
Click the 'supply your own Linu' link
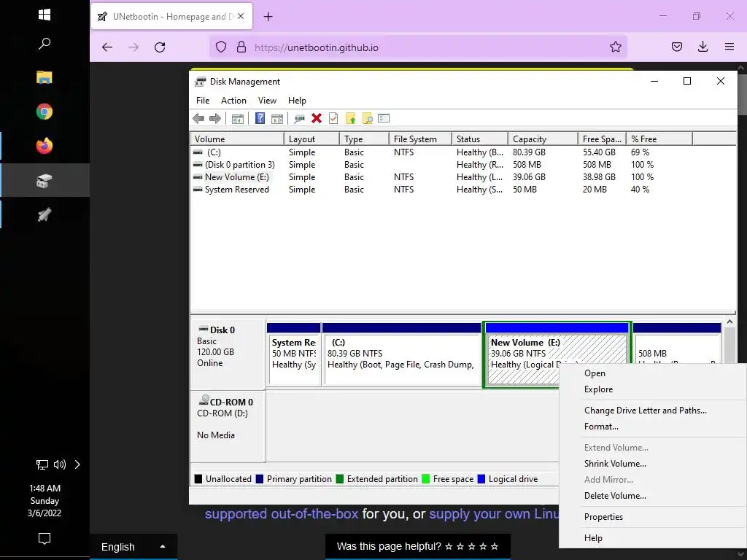[494, 514]
